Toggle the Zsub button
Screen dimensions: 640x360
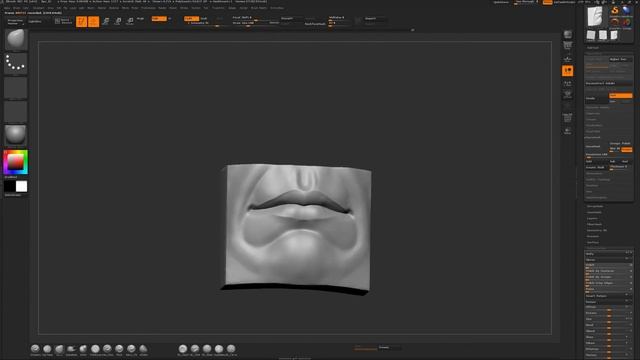pyautogui.click(x=204, y=19)
